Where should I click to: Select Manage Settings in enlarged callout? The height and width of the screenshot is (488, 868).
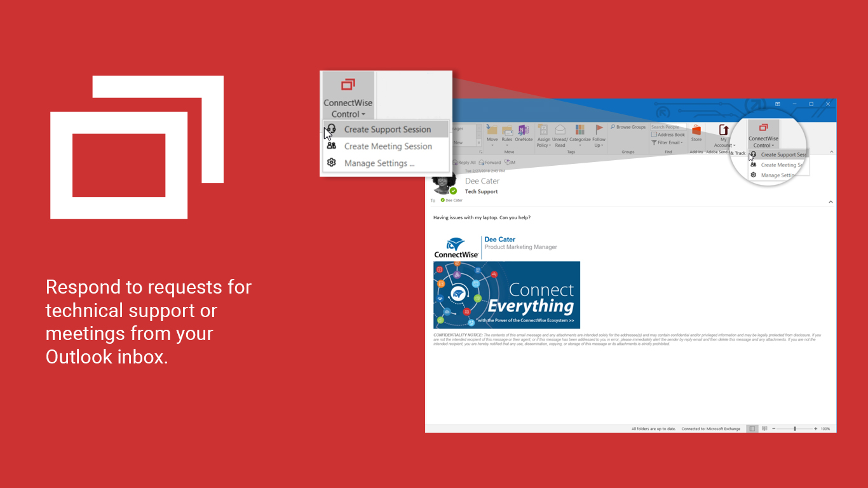coord(386,163)
